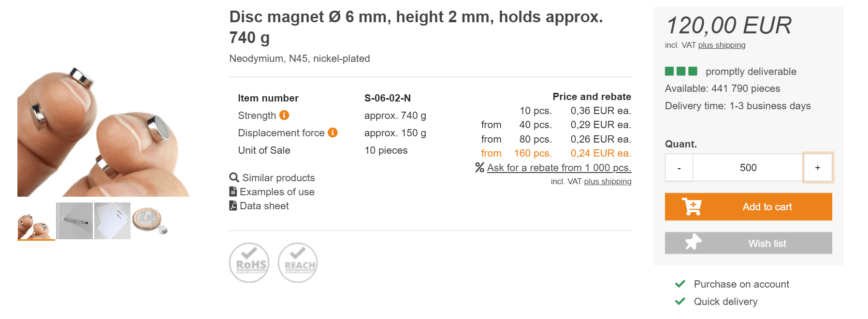Select the white paper sheets thumbnail

point(112,221)
